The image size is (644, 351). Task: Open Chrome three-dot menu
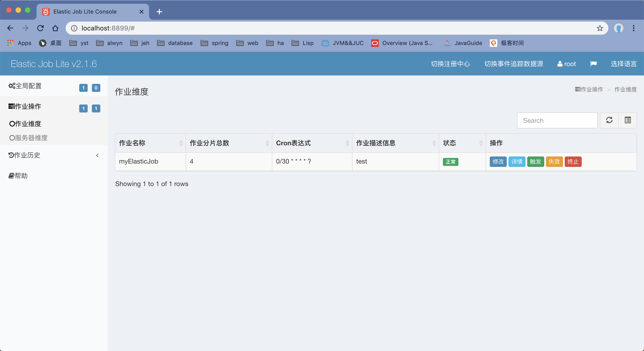point(633,28)
